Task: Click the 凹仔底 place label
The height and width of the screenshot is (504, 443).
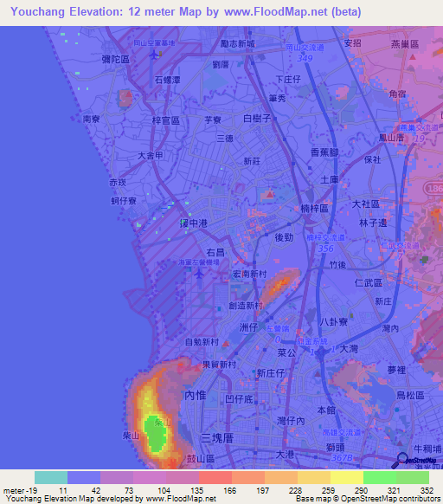Action: click(x=239, y=399)
